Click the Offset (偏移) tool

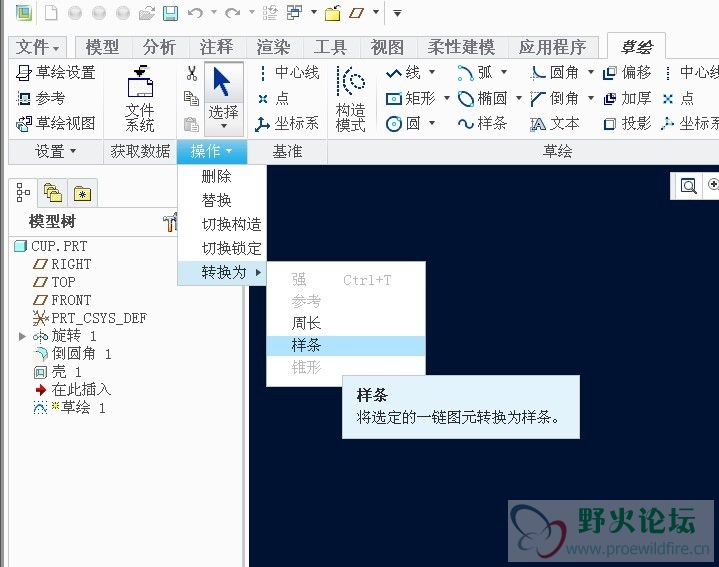pyautogui.click(x=627, y=72)
